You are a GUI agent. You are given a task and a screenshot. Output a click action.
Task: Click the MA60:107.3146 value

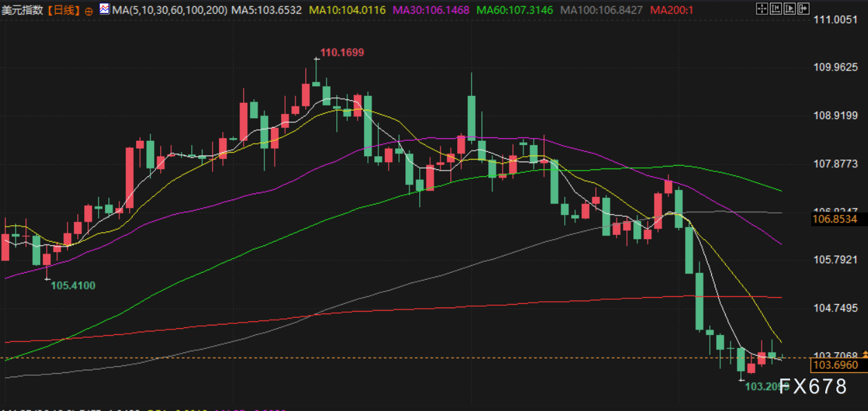click(x=514, y=10)
